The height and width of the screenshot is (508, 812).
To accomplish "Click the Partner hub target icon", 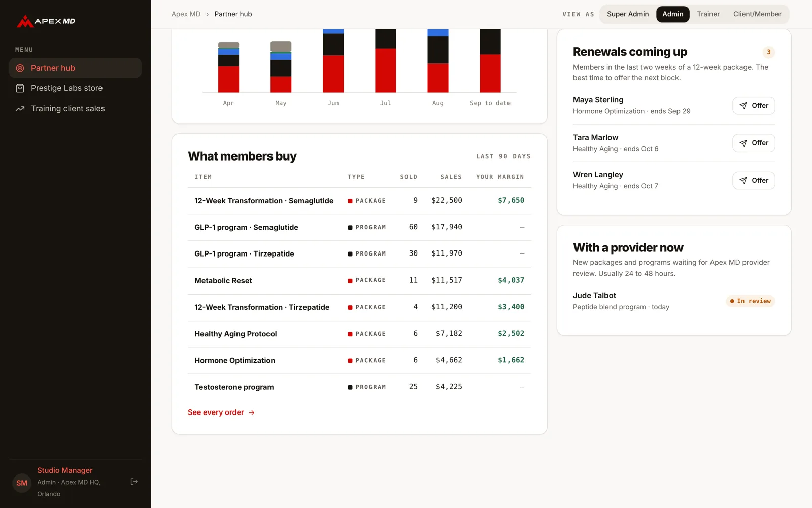I will point(20,68).
